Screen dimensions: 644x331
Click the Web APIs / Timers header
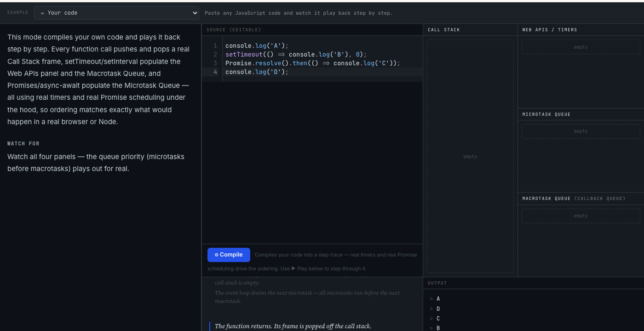[x=550, y=30]
